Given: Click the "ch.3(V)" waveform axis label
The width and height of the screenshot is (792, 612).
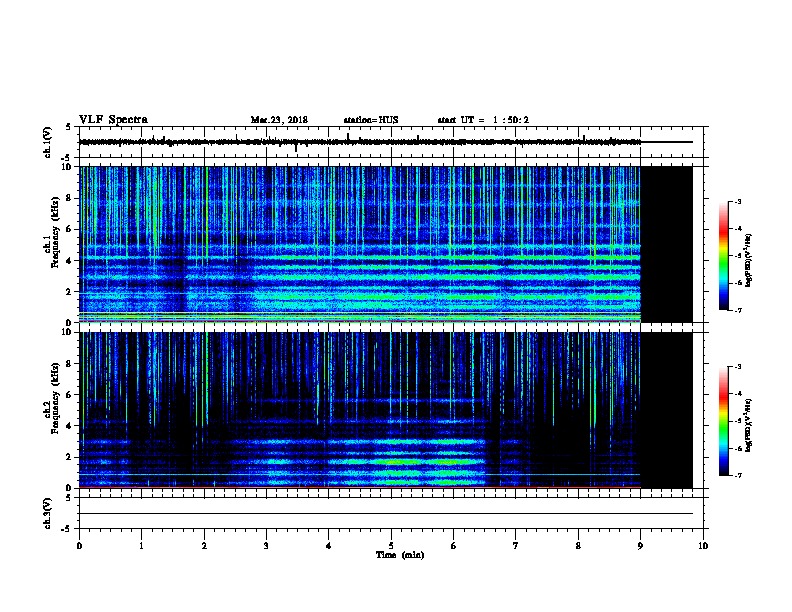Looking at the screenshot, I should point(47,513).
